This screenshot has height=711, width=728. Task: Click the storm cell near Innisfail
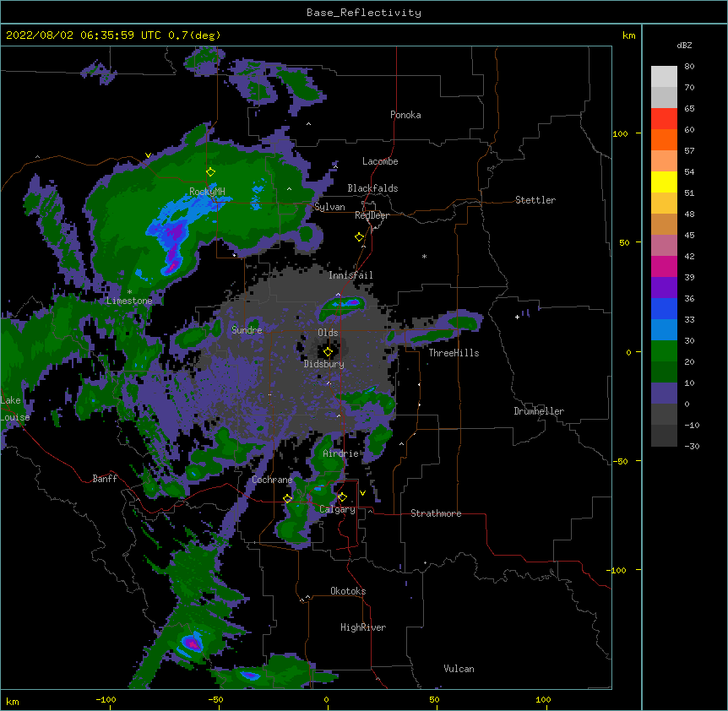[x=342, y=307]
